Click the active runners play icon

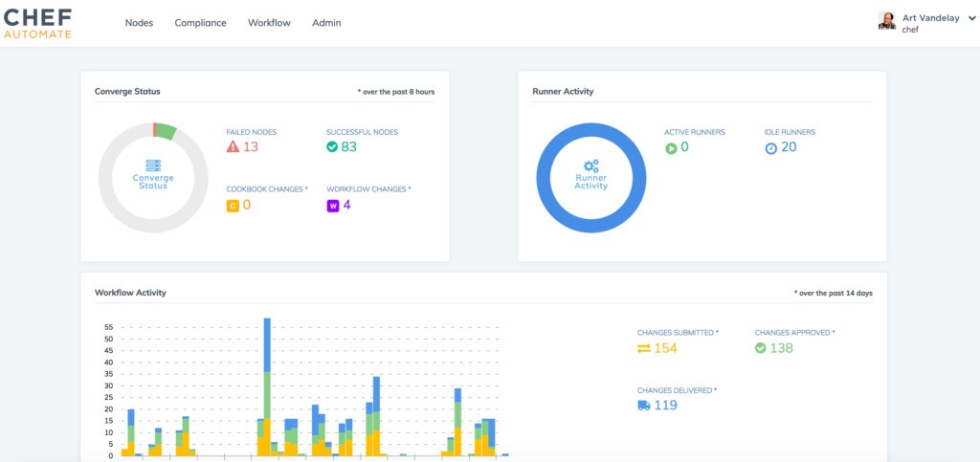pyautogui.click(x=671, y=147)
